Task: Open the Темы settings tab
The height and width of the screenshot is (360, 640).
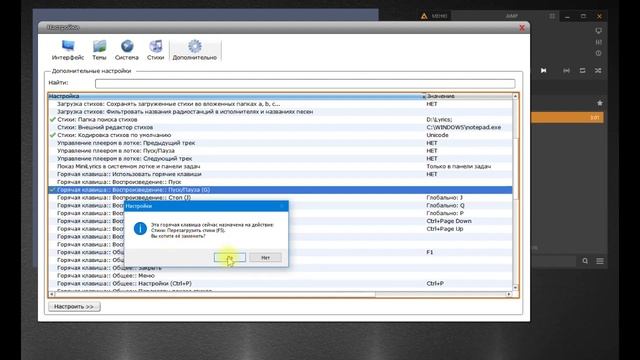Action: pyautogui.click(x=99, y=50)
